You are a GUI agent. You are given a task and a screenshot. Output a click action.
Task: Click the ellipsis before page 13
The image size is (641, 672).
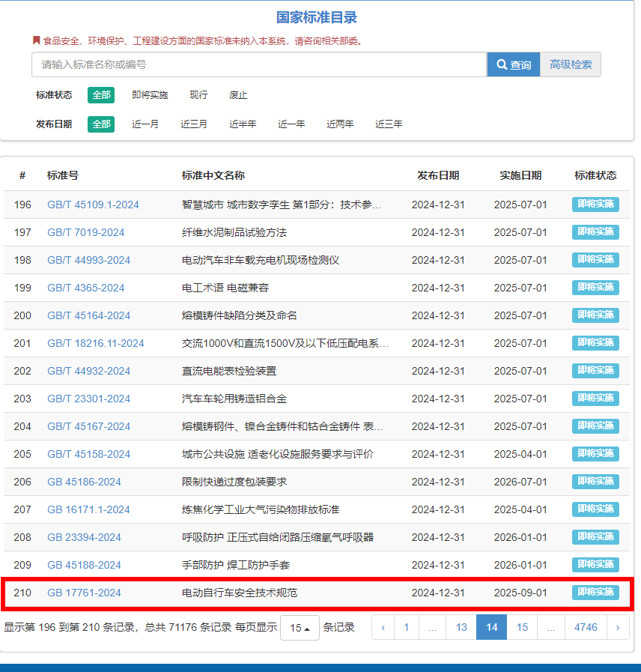[x=432, y=627]
